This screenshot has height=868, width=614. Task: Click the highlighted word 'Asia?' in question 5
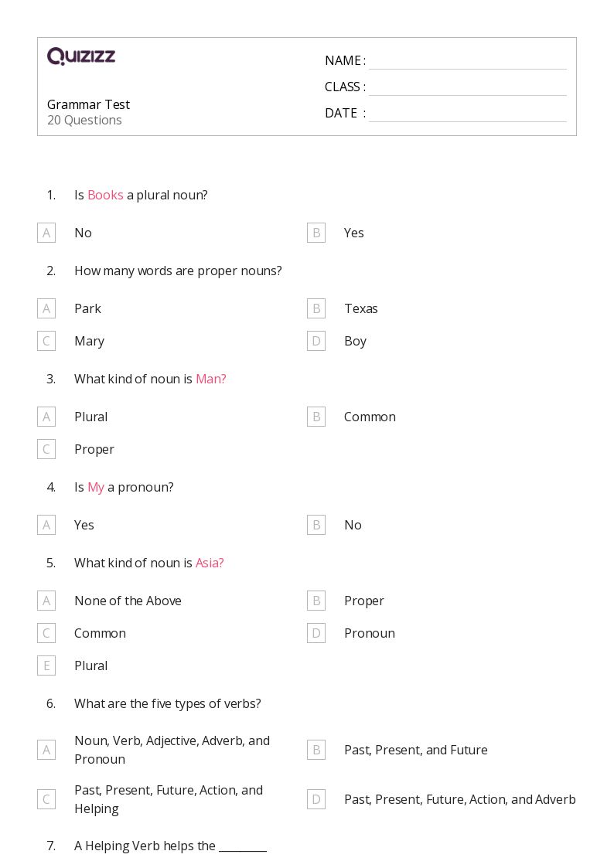pos(210,563)
